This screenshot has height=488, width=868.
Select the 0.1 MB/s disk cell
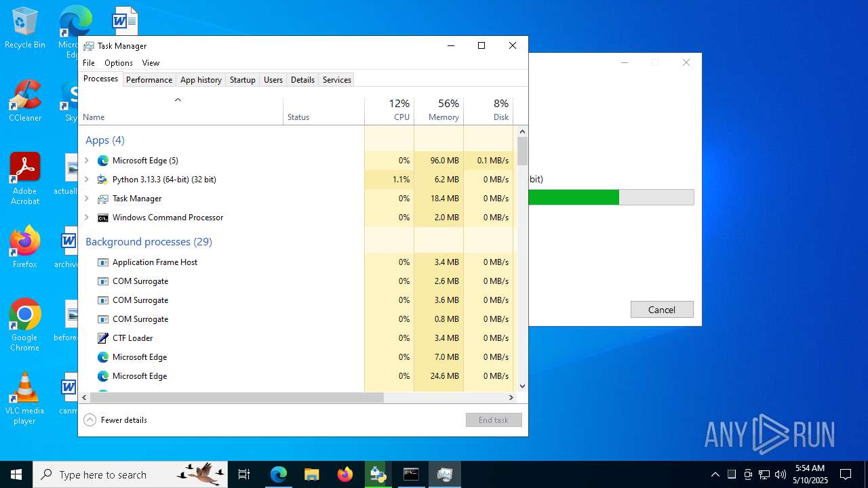[488, 161]
